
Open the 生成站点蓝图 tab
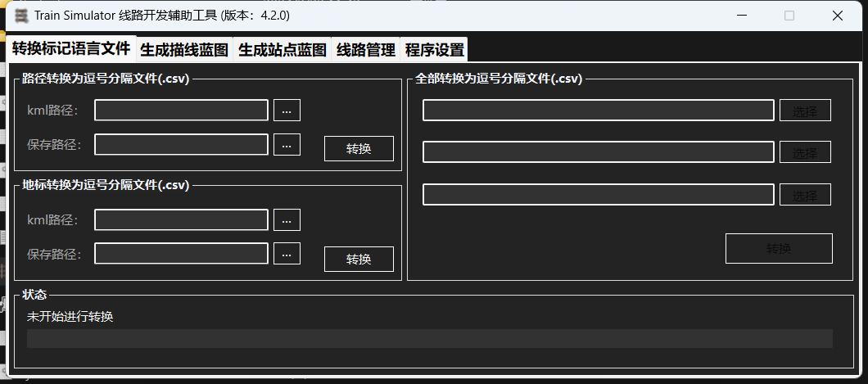coord(283,50)
